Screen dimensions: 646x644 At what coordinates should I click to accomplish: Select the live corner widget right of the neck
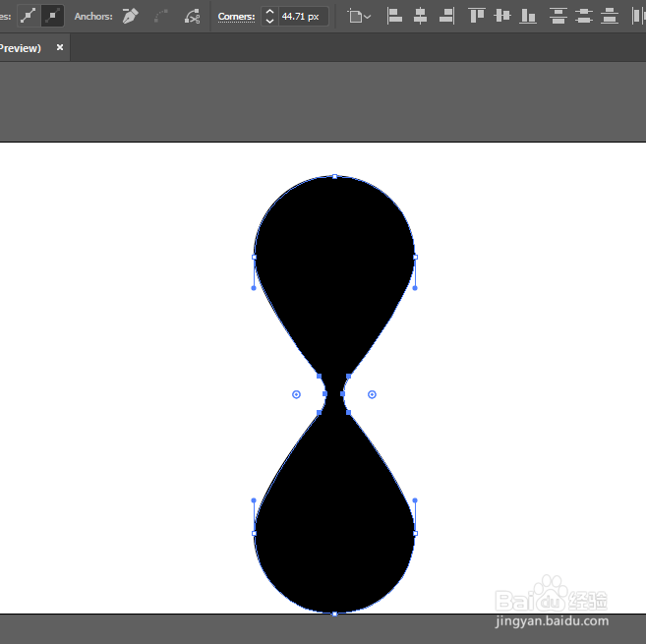[x=372, y=394]
